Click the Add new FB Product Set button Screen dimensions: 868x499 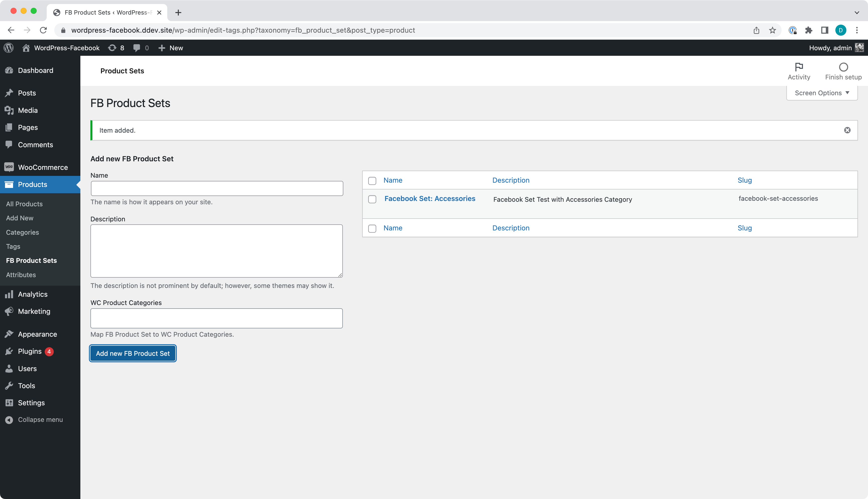pos(132,353)
